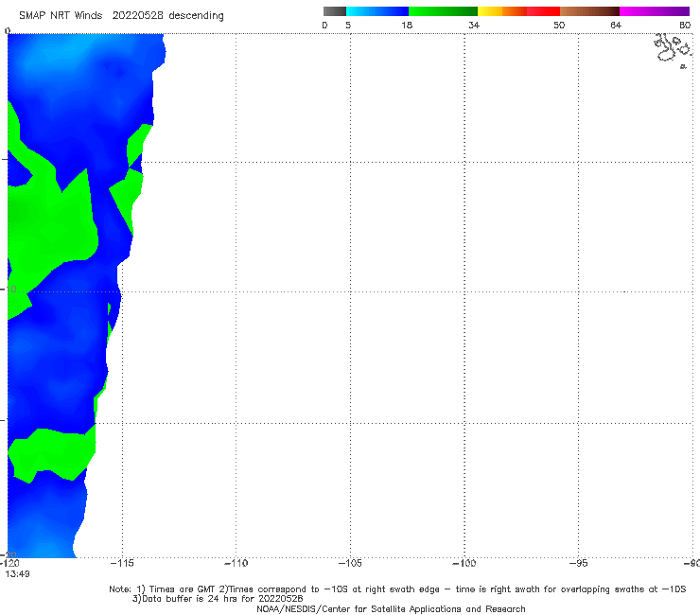Viewport: 700px width, 615px height.
Task: Click the swath time label '13:49'
Action: [17, 574]
